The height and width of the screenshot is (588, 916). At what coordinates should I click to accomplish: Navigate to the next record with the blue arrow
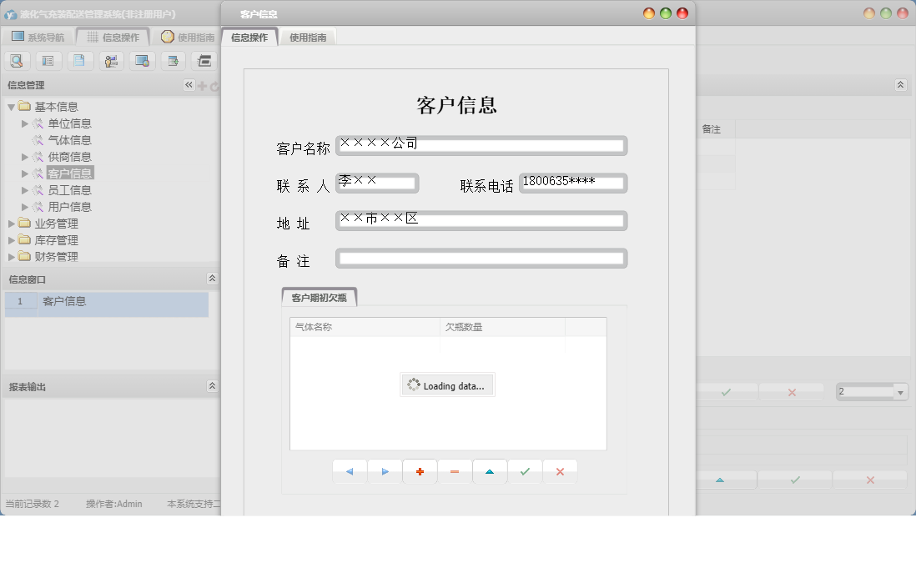click(x=385, y=471)
